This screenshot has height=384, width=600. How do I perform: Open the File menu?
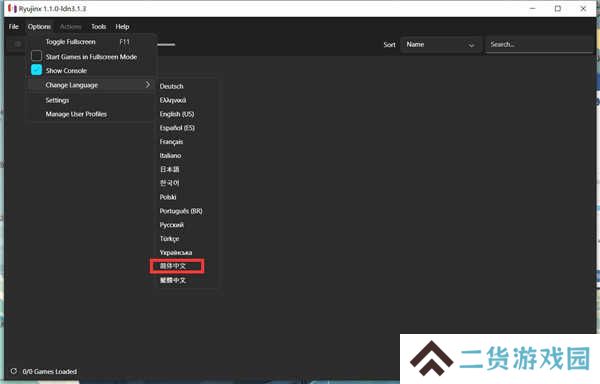pyautogui.click(x=14, y=26)
